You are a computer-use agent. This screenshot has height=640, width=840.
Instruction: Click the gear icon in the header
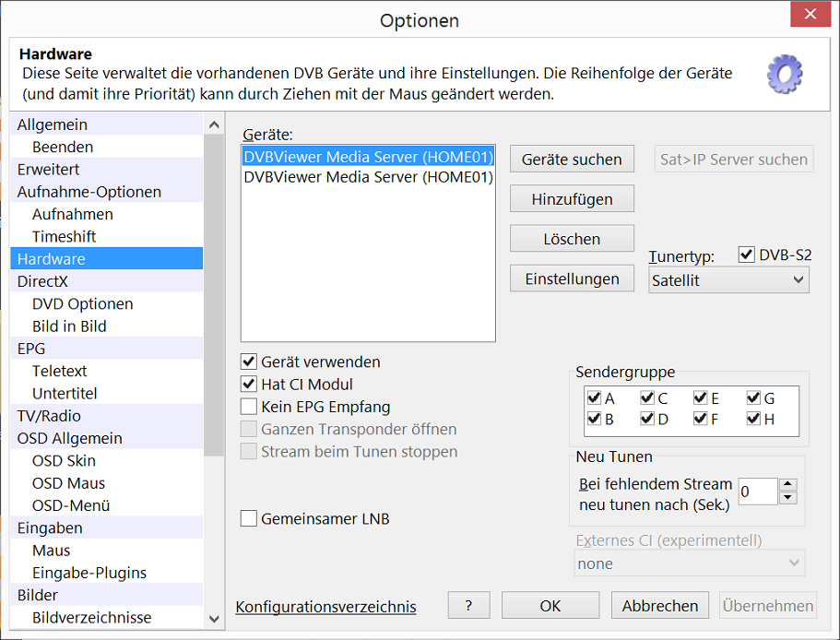click(785, 74)
